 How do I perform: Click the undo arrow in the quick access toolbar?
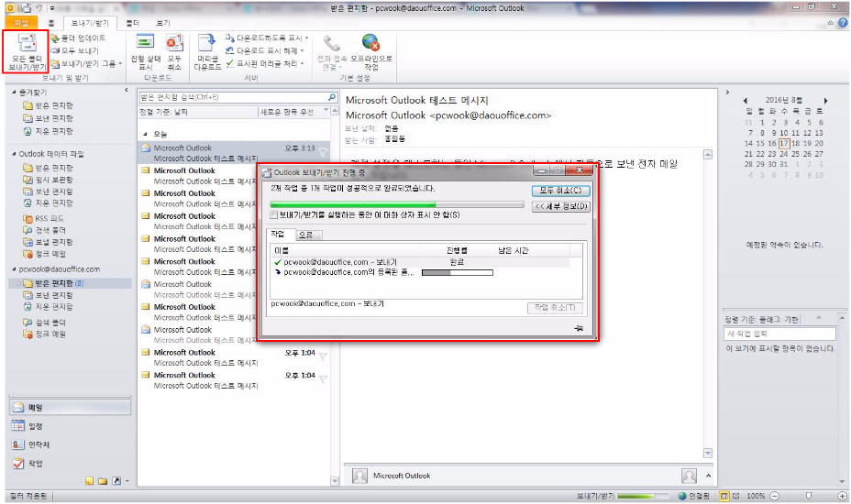point(39,7)
